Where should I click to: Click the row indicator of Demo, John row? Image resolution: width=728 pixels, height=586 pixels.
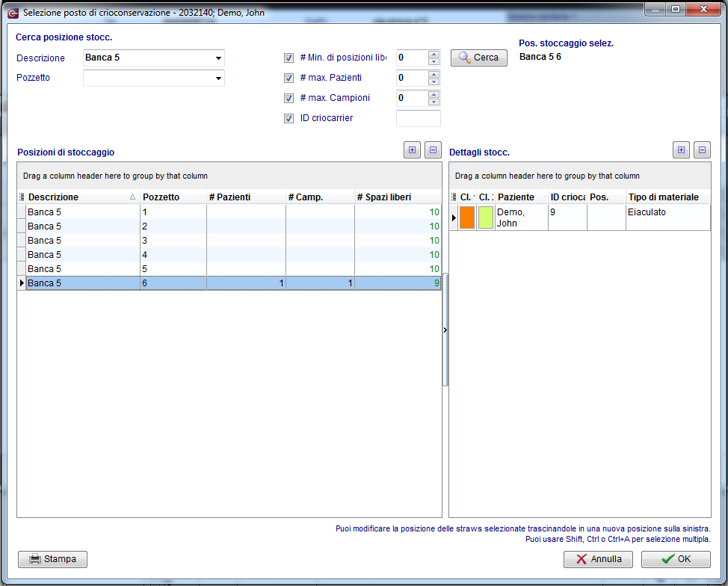(x=454, y=218)
